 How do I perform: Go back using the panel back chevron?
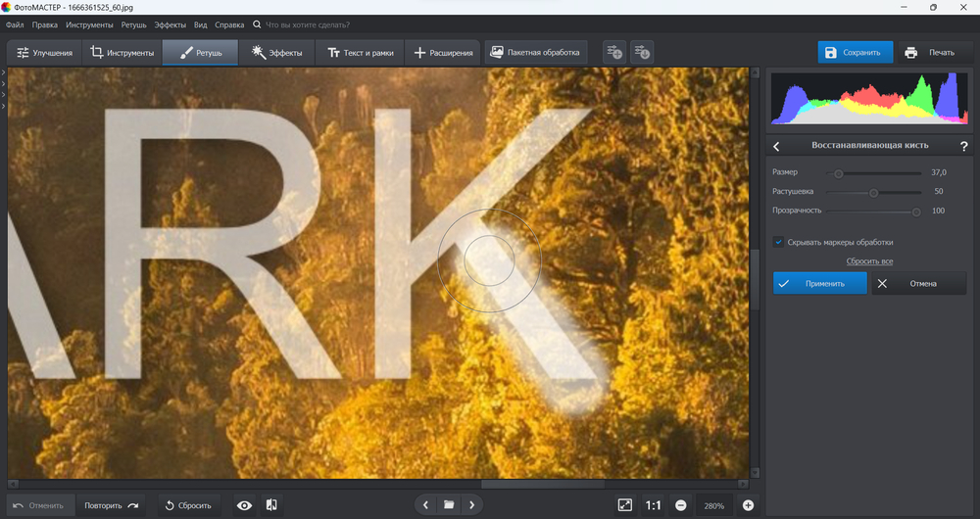click(x=777, y=146)
